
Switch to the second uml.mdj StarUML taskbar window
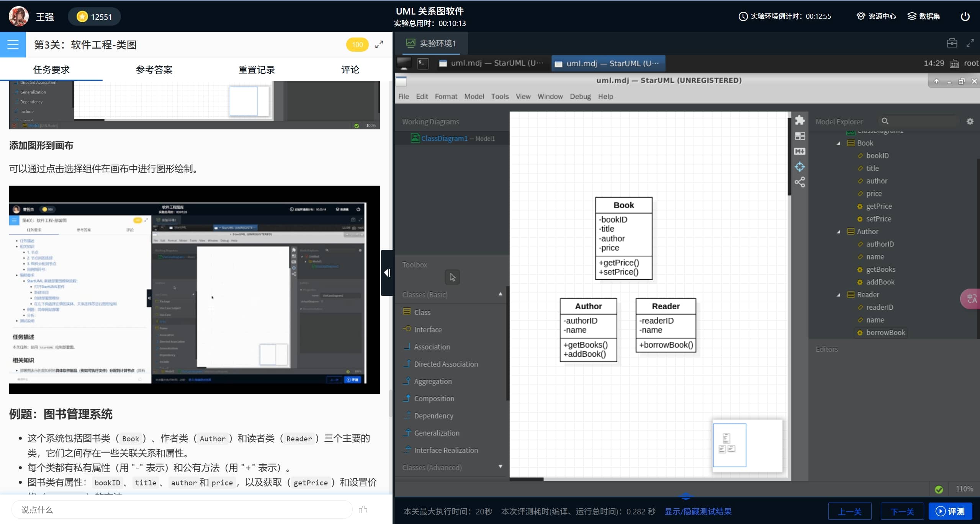[608, 63]
